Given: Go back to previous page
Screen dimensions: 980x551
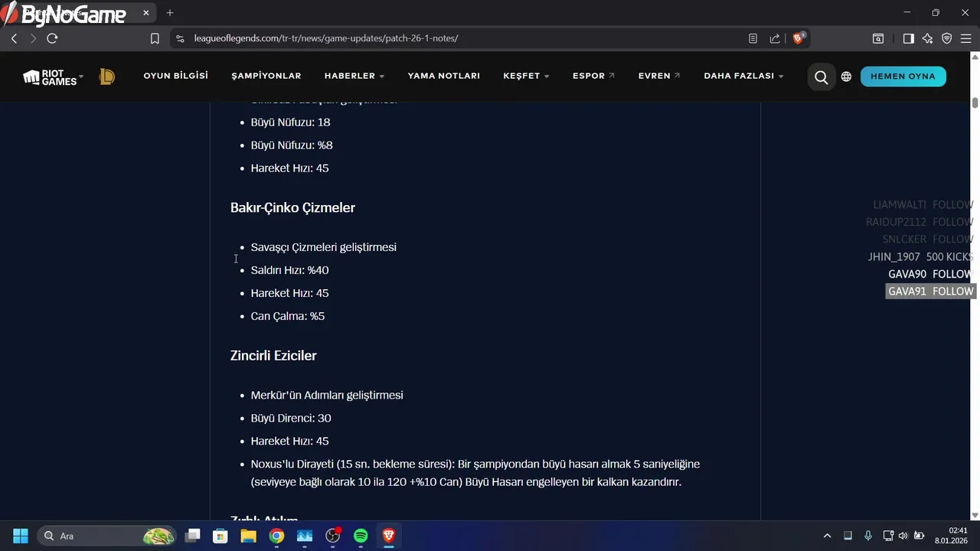Looking at the screenshot, I should click(x=14, y=38).
